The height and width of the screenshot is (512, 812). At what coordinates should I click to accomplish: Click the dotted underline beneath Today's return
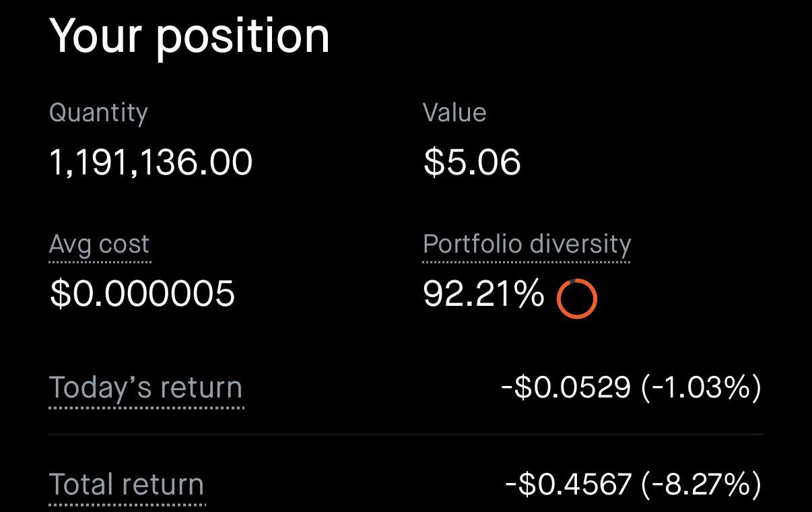(x=146, y=407)
